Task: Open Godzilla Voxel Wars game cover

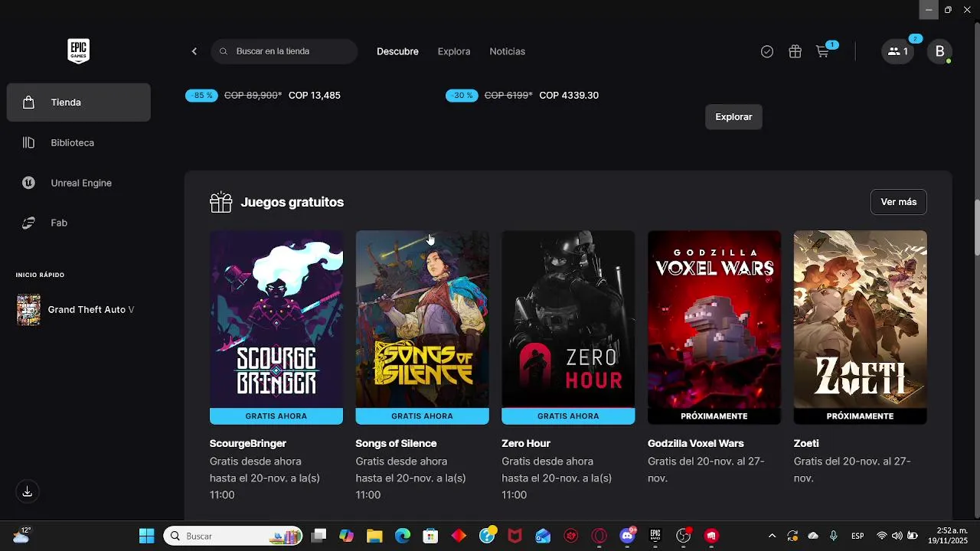Action: pyautogui.click(x=714, y=319)
